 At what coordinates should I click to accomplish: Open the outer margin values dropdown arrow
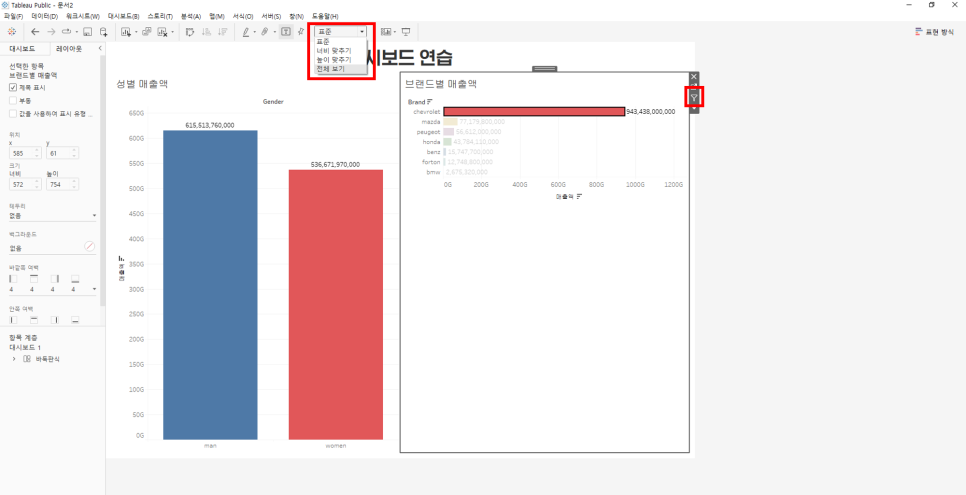point(94,289)
